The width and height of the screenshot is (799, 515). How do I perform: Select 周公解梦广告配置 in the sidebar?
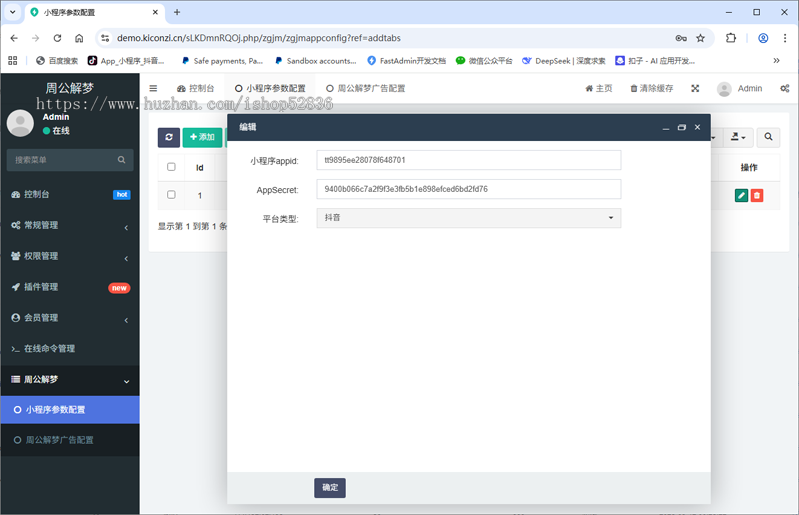click(70, 440)
